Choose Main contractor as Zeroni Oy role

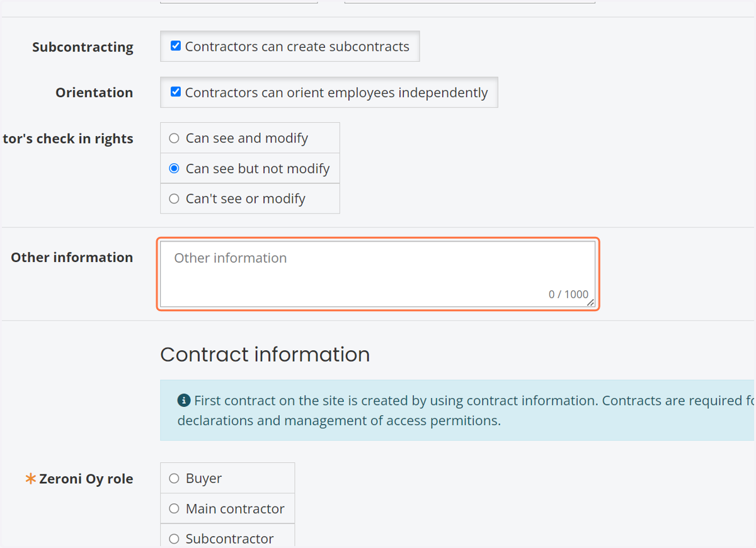(x=175, y=508)
